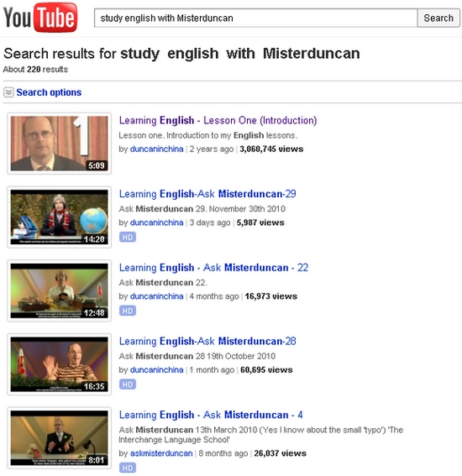Screen dimensions: 462x476
Task: Open Learning English - Ask Misterduncan - 4 title
Action: 211,415
